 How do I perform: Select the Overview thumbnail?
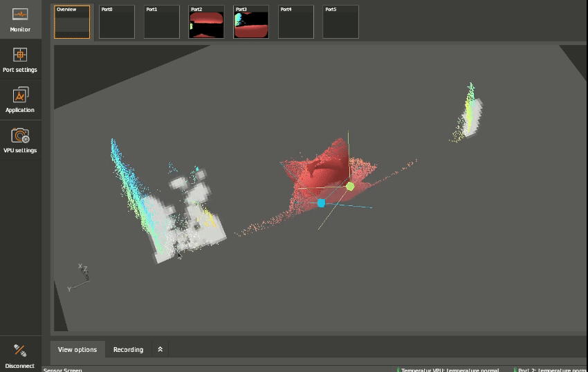point(72,22)
